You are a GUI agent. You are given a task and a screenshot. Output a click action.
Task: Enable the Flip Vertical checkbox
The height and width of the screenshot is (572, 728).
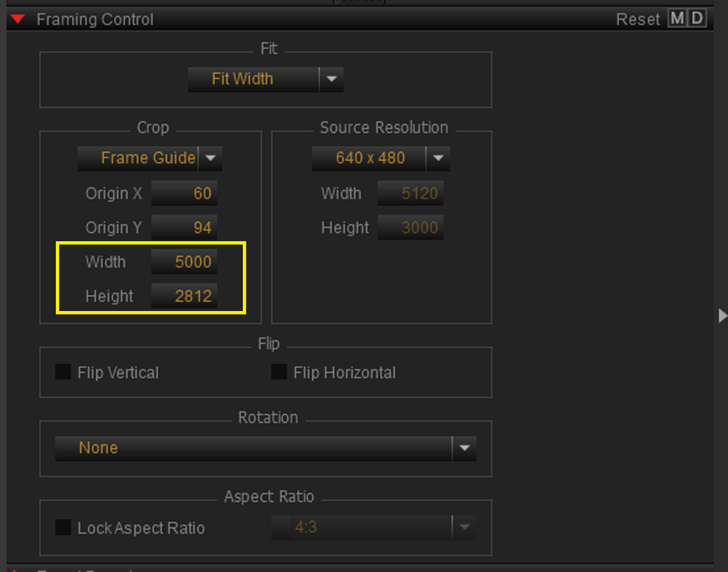(63, 372)
